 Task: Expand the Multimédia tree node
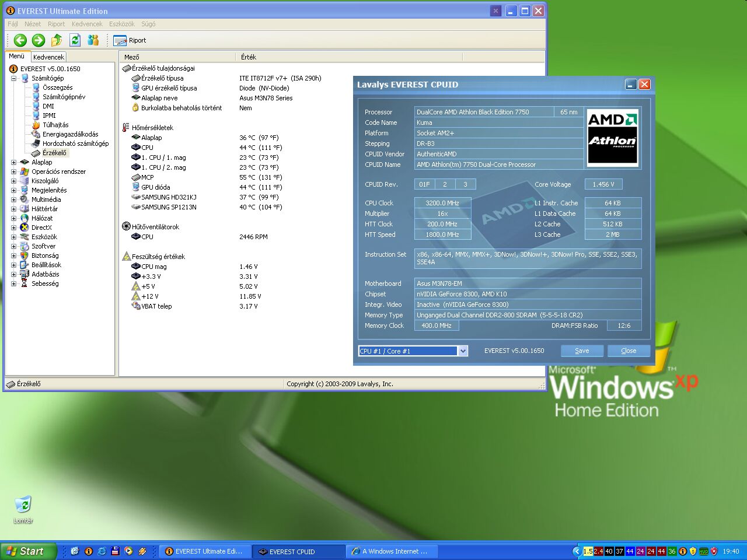click(13, 199)
